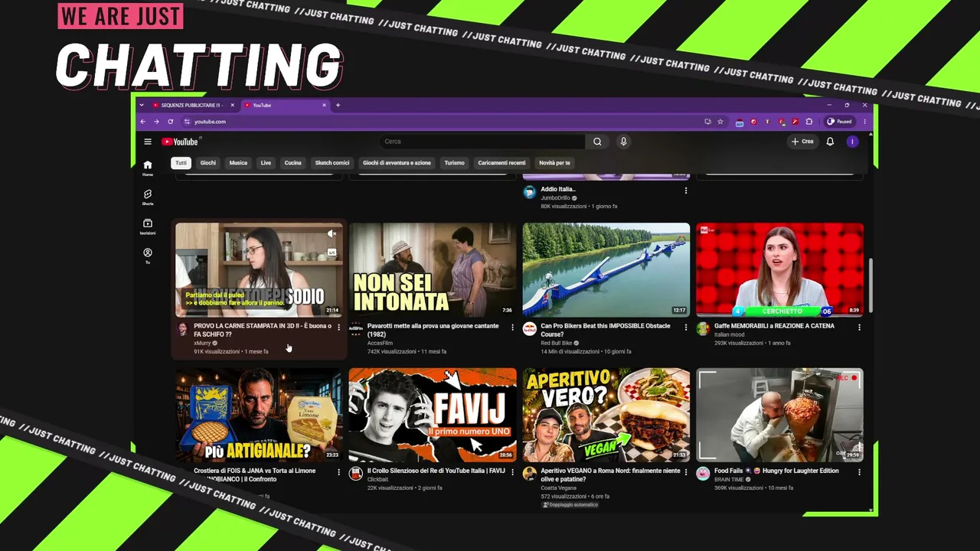Filter by the Live chip
The height and width of the screenshot is (551, 980).
pos(266,163)
